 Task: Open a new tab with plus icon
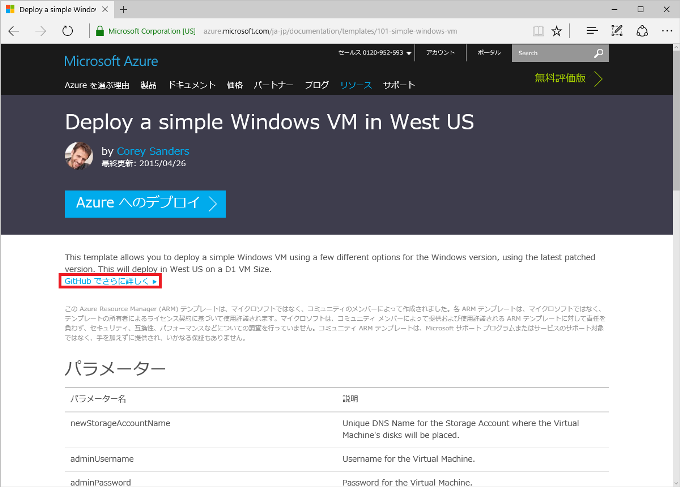(124, 9)
